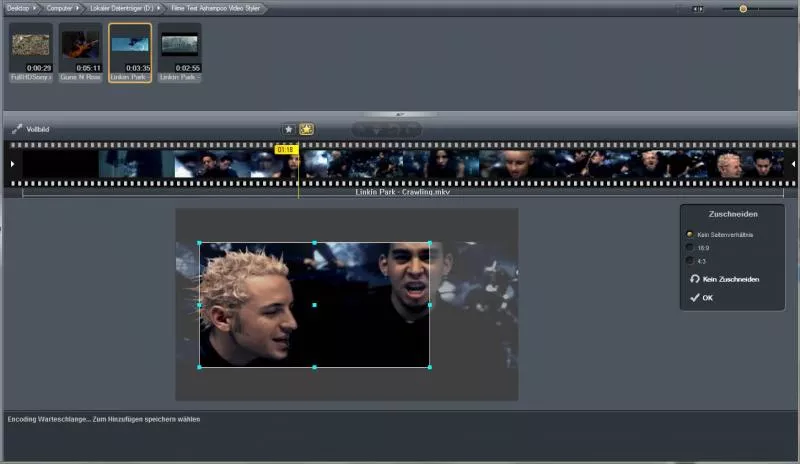Click the bottom-left crop handle
The height and width of the screenshot is (464, 800).
(199, 367)
